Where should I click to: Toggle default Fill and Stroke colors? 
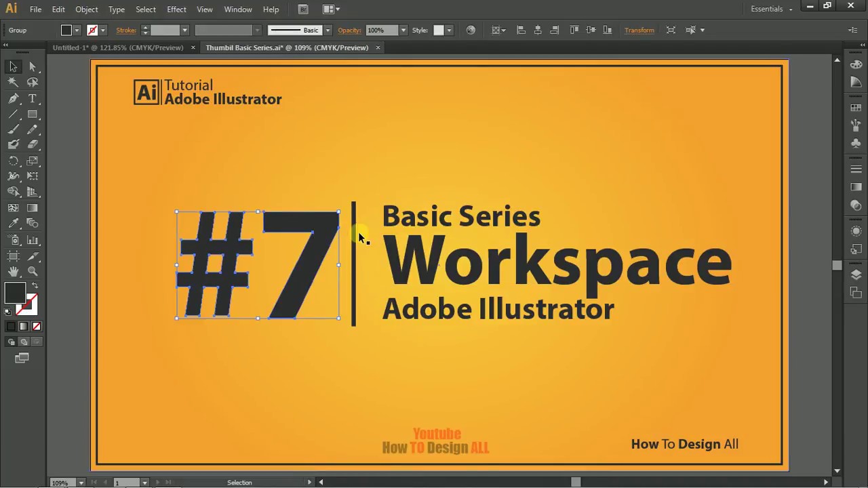(x=7, y=310)
